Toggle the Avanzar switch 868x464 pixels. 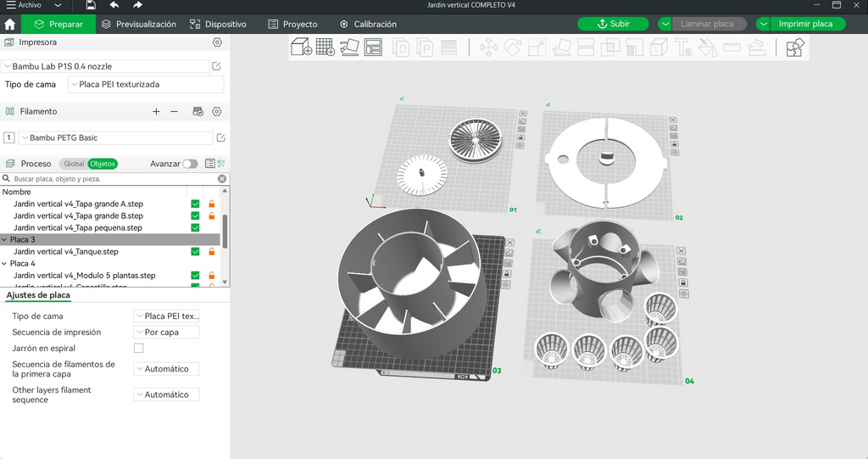click(x=190, y=164)
